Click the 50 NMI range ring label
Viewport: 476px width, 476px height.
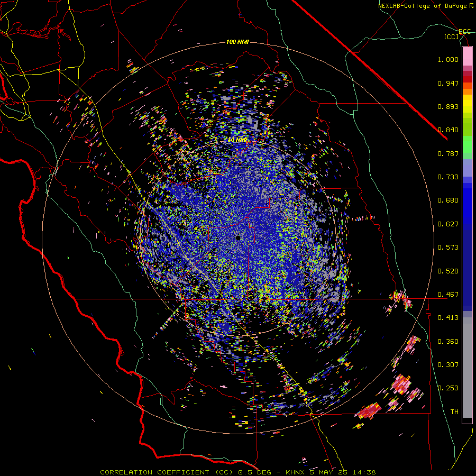coord(237,140)
